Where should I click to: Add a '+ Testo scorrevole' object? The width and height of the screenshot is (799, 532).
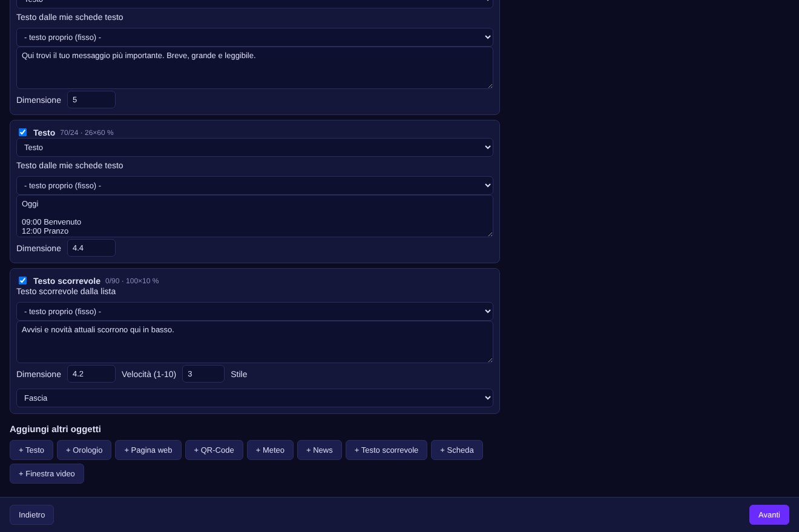[x=386, y=450]
